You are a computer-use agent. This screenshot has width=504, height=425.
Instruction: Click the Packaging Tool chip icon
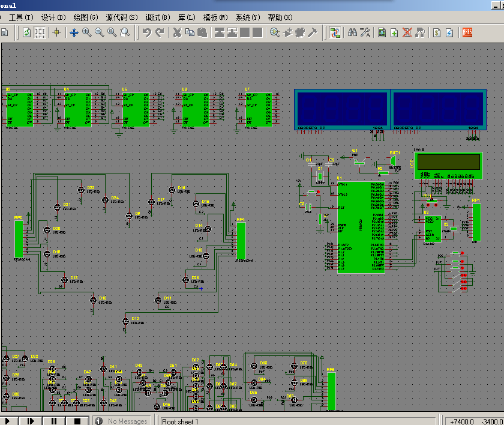300,32
